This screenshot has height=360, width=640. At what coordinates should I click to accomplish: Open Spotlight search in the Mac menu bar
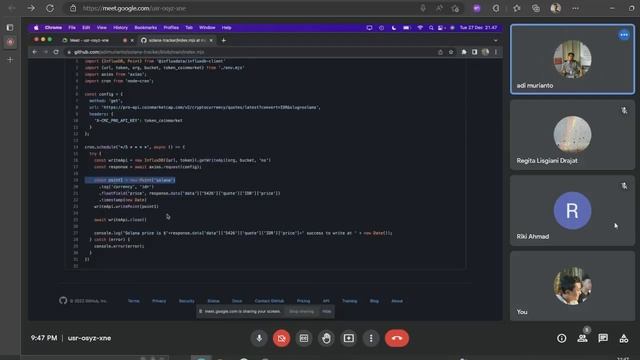coord(431,28)
